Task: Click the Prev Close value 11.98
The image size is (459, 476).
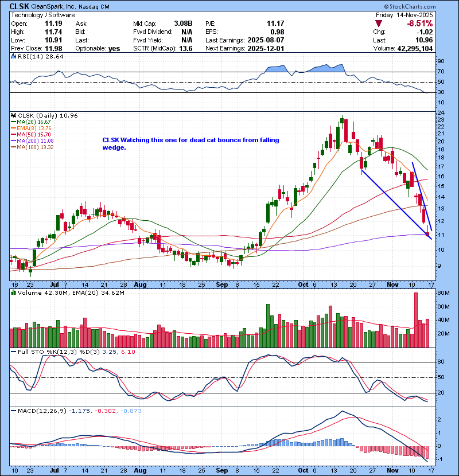Action: (53, 48)
